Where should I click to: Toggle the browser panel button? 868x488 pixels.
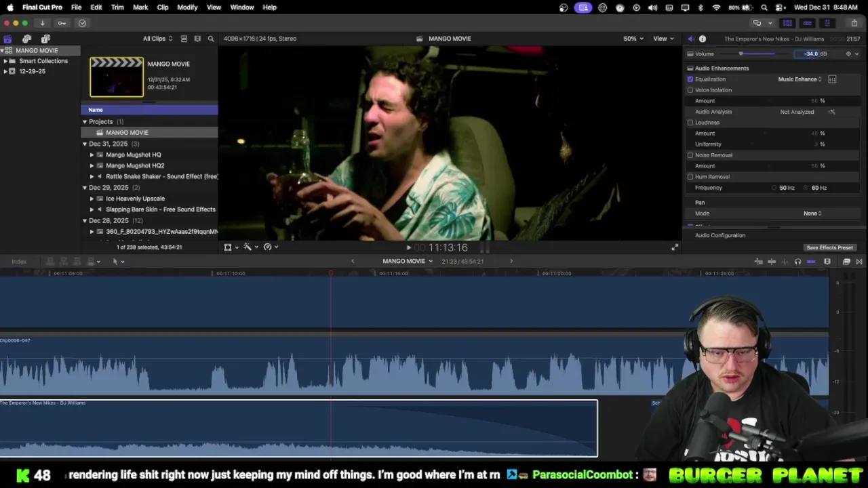787,23
